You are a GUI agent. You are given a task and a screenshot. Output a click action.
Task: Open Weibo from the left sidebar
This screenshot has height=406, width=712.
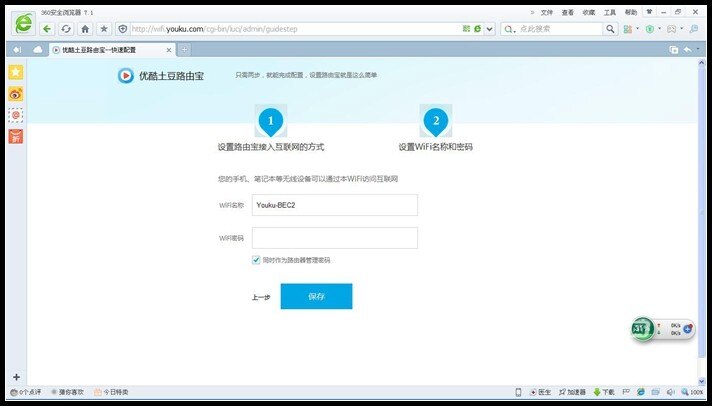point(16,94)
